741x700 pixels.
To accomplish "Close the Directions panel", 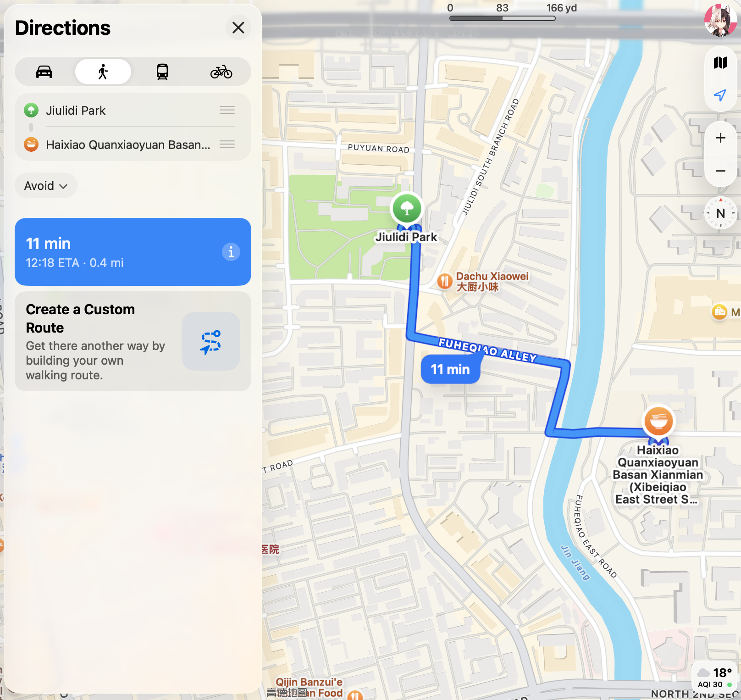I will (x=238, y=28).
